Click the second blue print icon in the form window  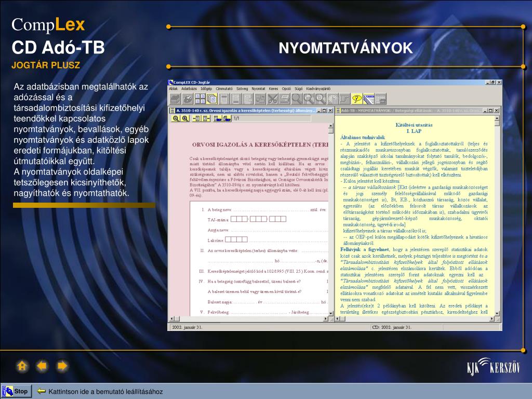click(227, 118)
